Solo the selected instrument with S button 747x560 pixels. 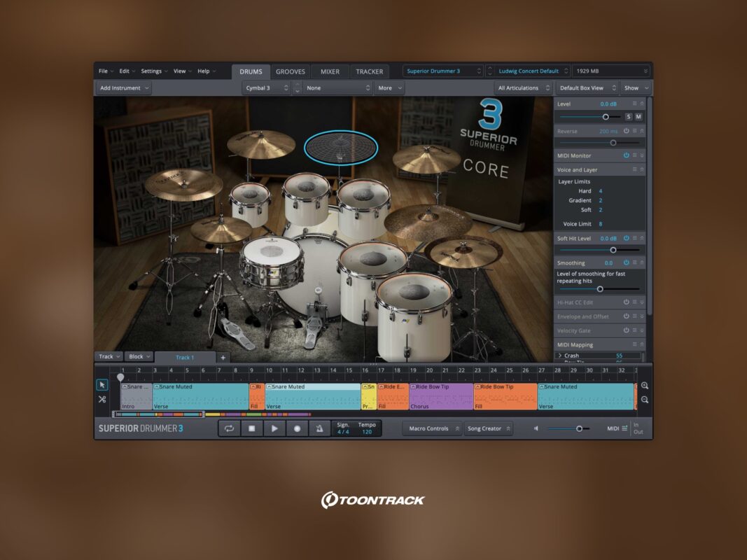tap(629, 117)
